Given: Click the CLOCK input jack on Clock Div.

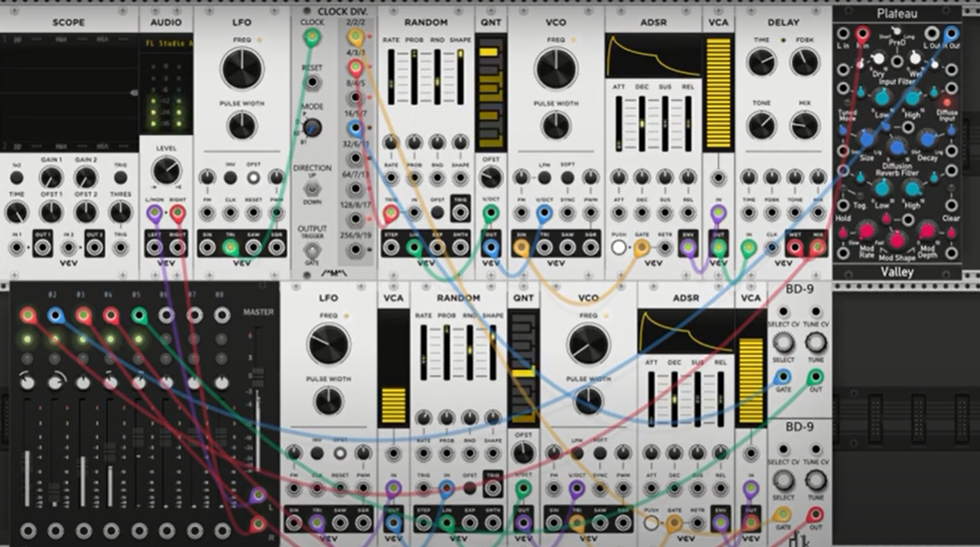Looking at the screenshot, I should (311, 37).
